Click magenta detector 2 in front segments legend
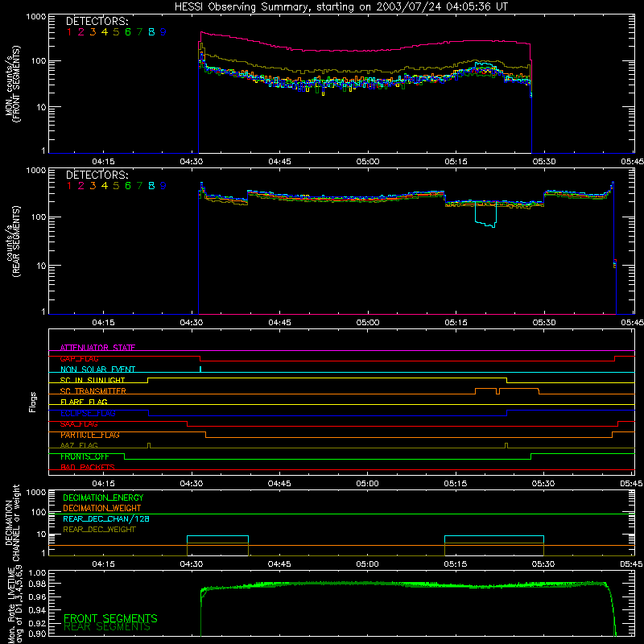 [81, 31]
